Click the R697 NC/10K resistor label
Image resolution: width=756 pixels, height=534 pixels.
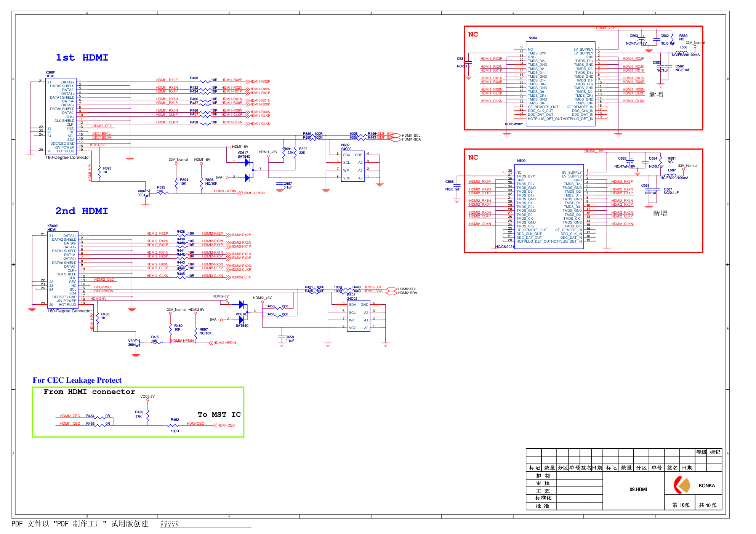coord(205,331)
